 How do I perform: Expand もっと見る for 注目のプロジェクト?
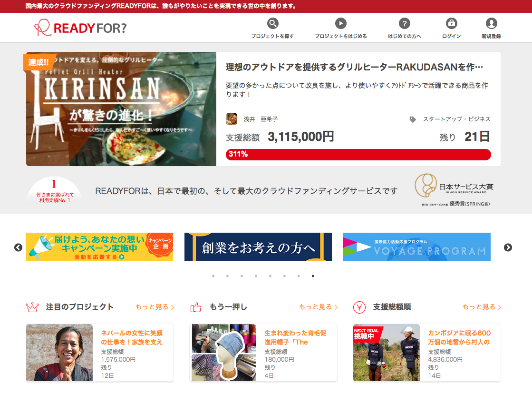tap(155, 307)
